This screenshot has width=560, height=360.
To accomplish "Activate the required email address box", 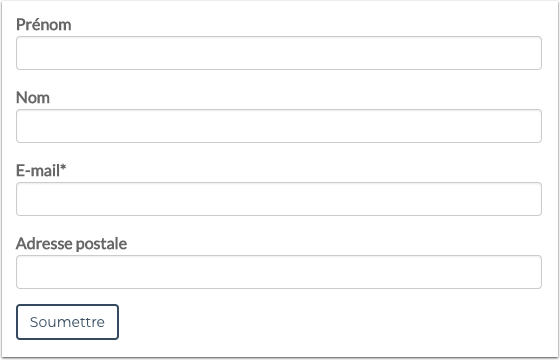I will coord(279,199).
